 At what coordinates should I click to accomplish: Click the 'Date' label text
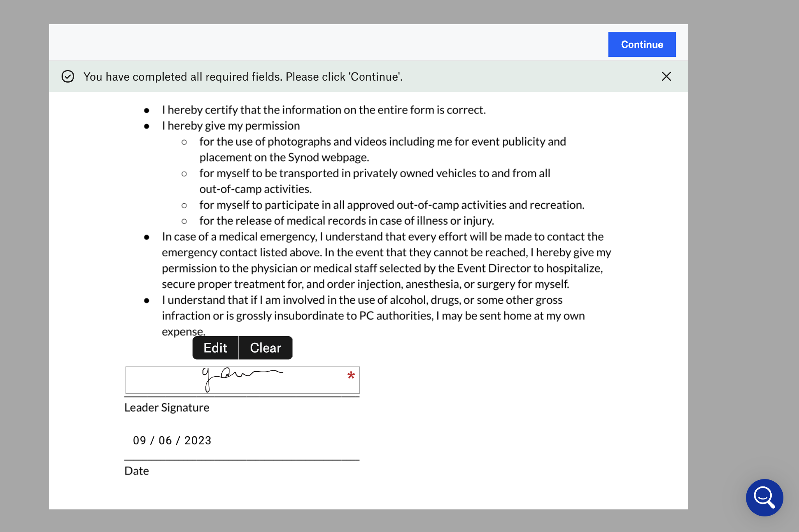(136, 471)
